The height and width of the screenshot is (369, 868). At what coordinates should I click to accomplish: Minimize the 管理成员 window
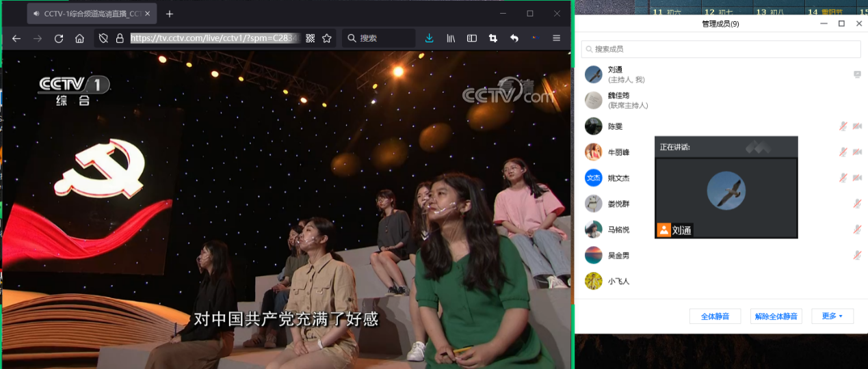point(824,24)
